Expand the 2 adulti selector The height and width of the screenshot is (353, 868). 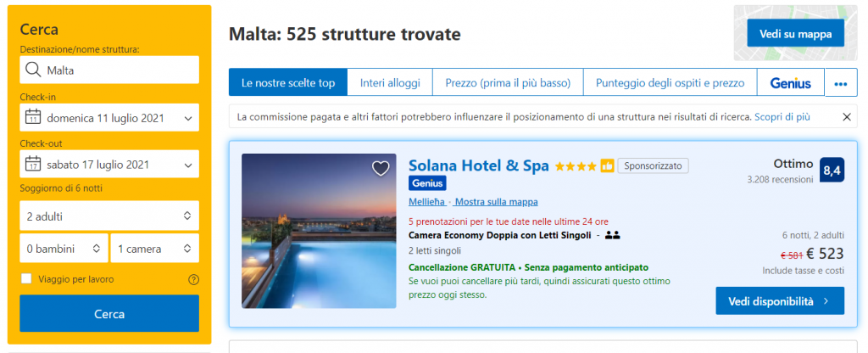point(108,216)
